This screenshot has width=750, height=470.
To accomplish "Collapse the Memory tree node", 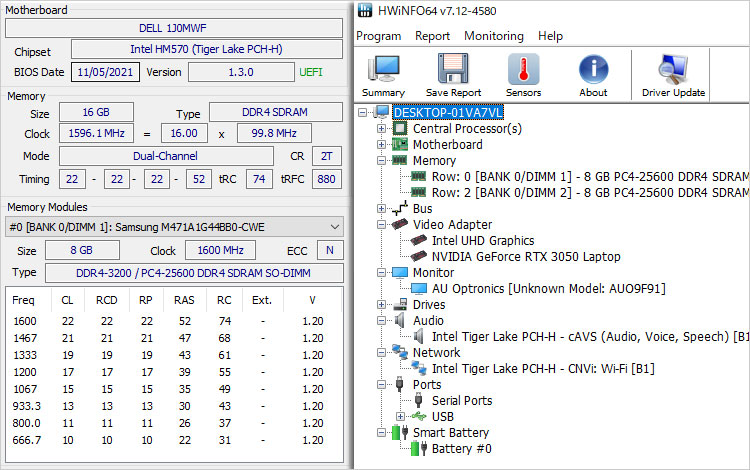I will coord(382,160).
